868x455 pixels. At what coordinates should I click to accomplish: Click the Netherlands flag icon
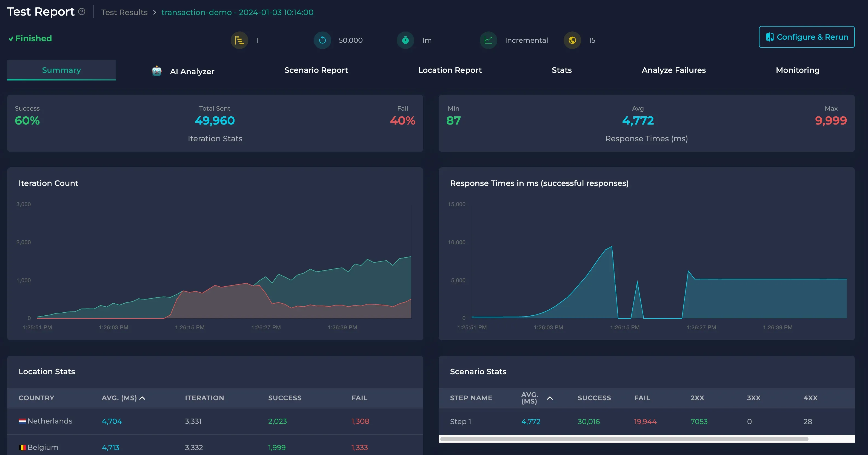[22, 421]
